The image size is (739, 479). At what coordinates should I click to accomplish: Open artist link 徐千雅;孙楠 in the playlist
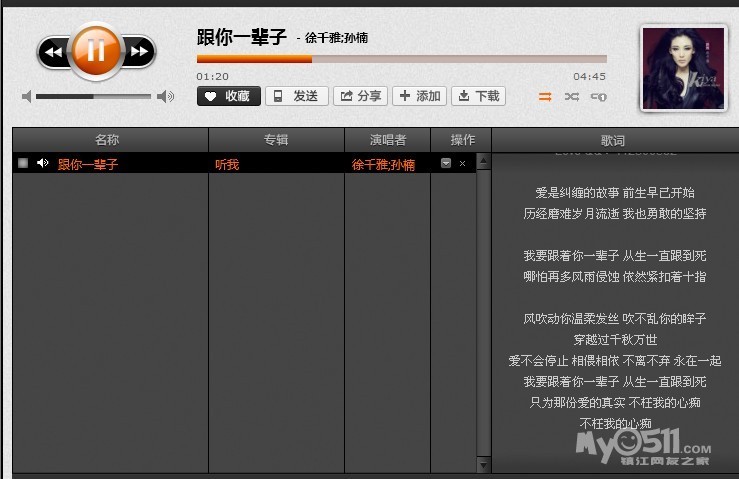(383, 164)
